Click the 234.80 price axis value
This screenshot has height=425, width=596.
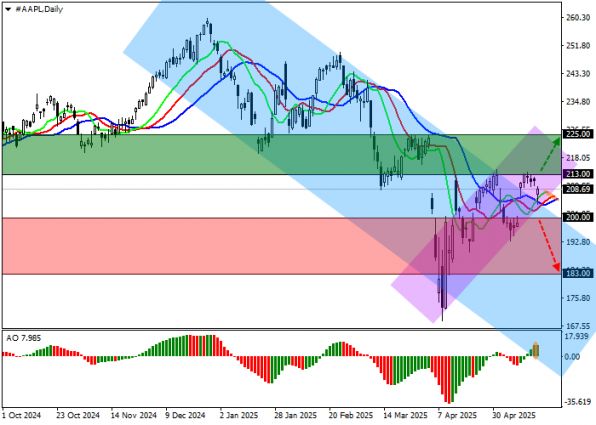[578, 102]
